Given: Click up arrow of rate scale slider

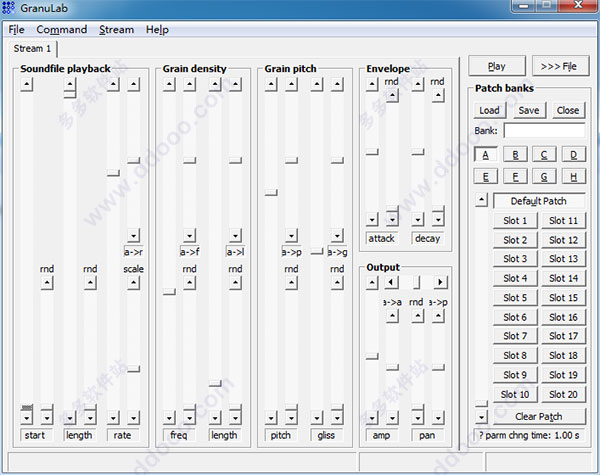Looking at the screenshot, I should [134, 283].
